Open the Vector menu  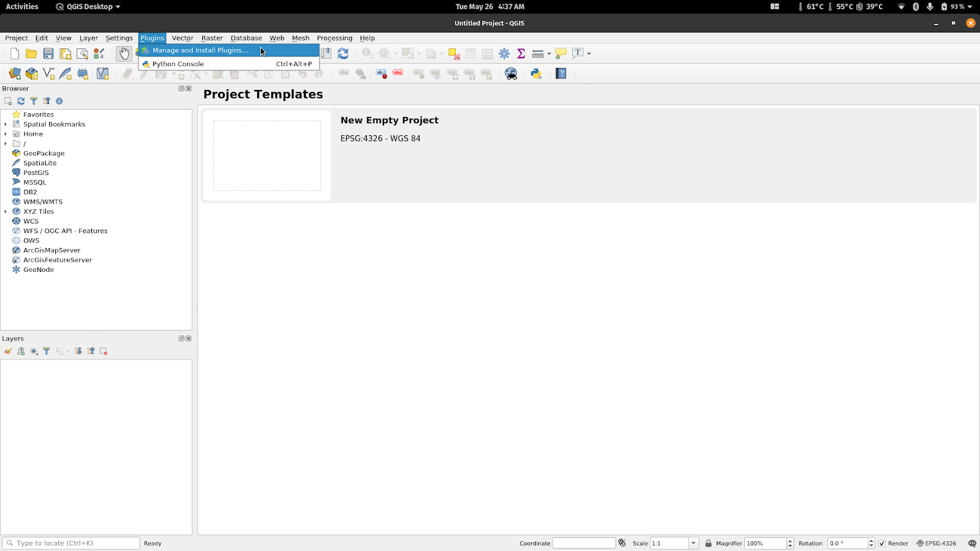183,38
